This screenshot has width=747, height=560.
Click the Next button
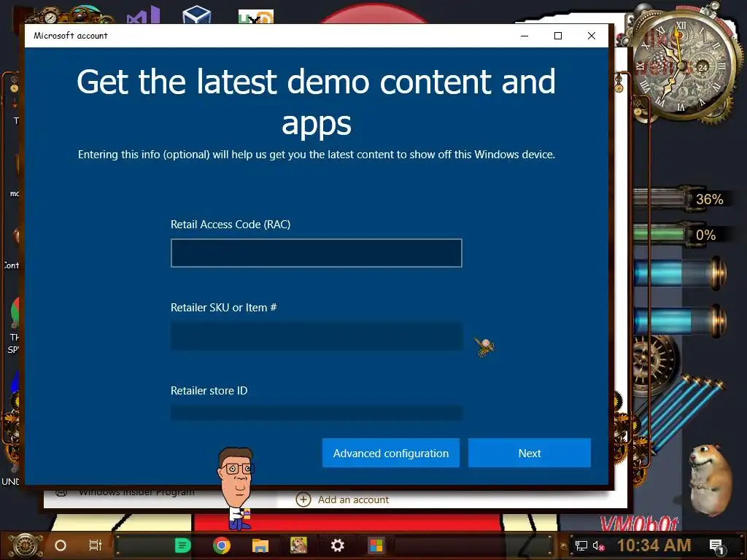(x=530, y=453)
